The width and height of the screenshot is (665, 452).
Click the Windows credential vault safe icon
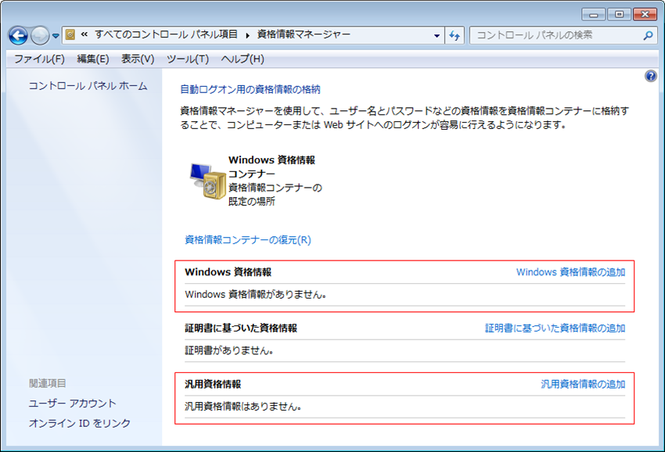(x=207, y=181)
